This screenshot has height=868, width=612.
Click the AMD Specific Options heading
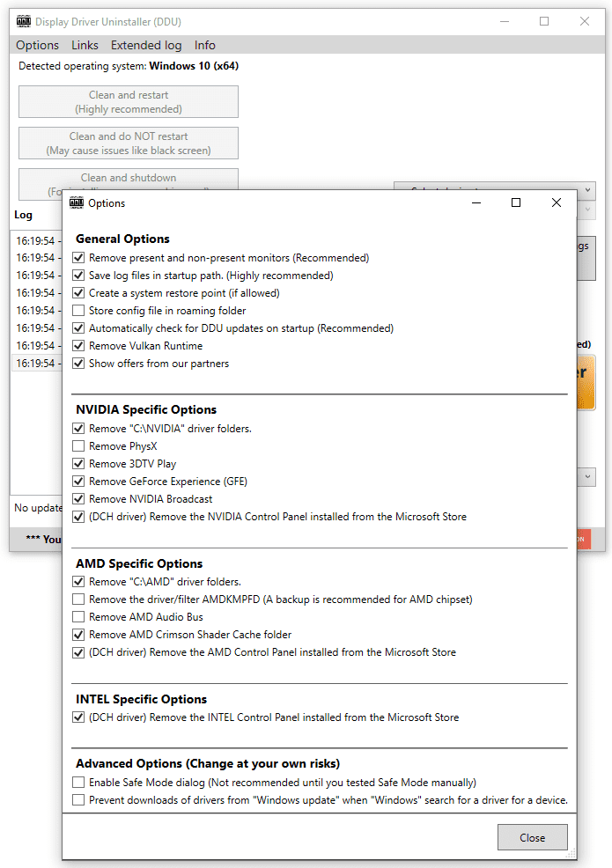pos(139,563)
